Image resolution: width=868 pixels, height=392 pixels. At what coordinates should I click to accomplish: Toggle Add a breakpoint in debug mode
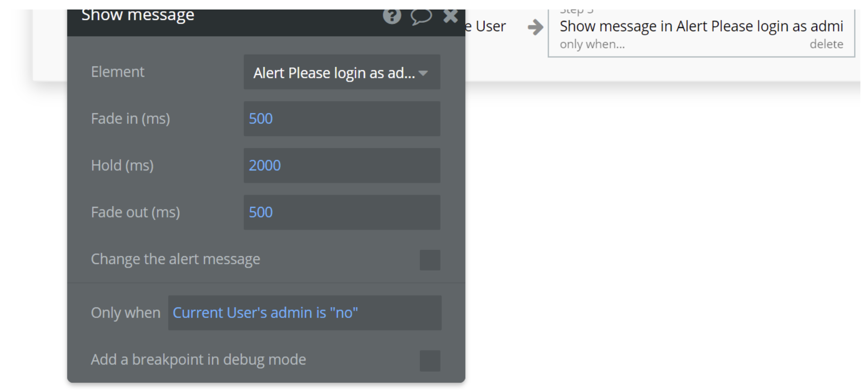430,361
